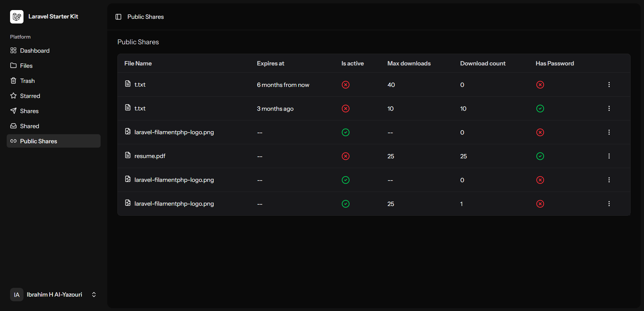644x311 pixels.
Task: Toggle the sidebar panel icon
Action: (x=118, y=17)
